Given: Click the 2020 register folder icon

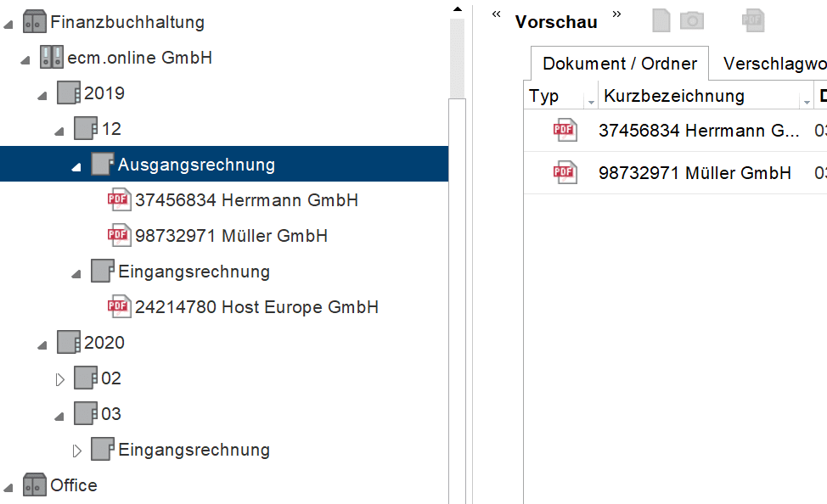Looking at the screenshot, I should pos(69,343).
